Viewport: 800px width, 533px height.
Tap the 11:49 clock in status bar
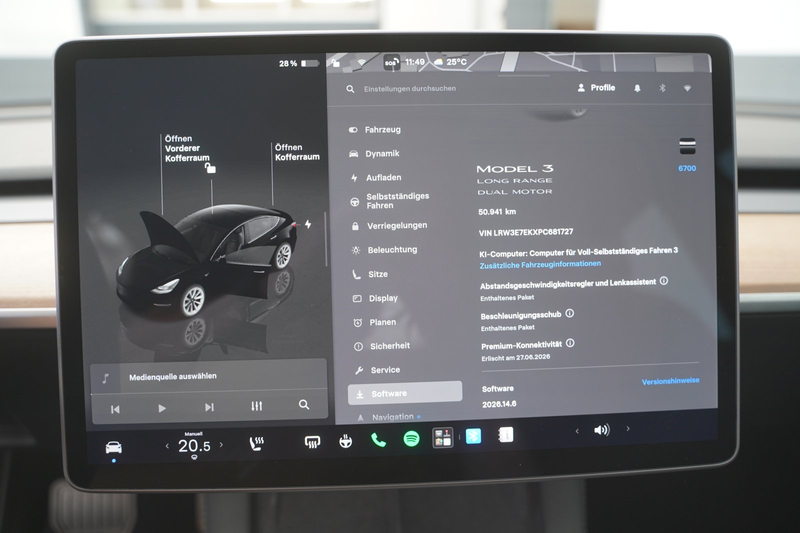click(x=415, y=62)
